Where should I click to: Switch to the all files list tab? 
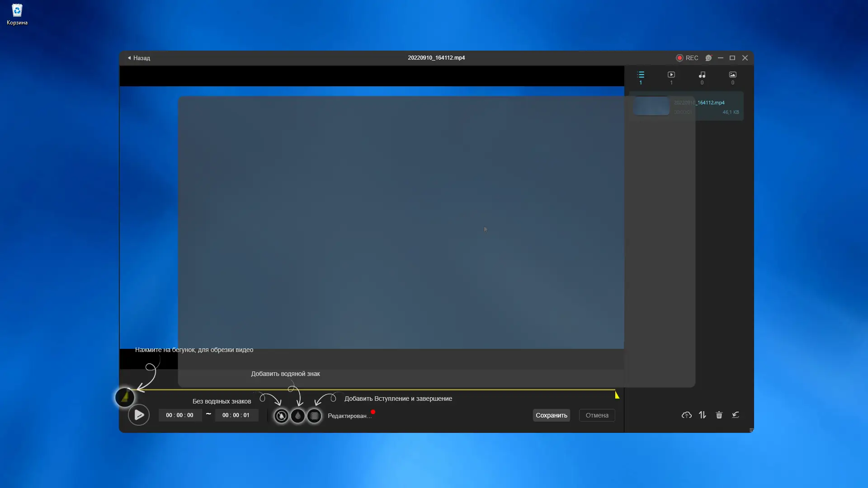[641, 77]
